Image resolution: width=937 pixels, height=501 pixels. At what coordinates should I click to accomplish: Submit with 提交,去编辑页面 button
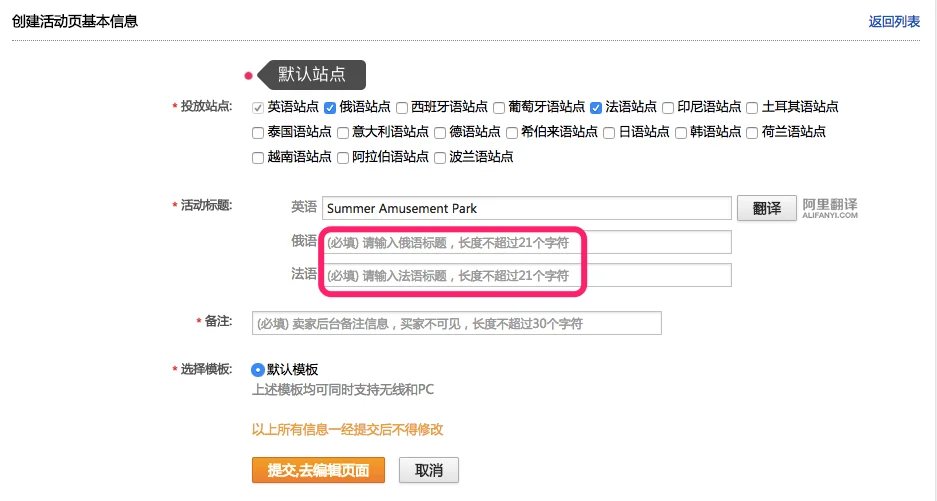click(319, 470)
